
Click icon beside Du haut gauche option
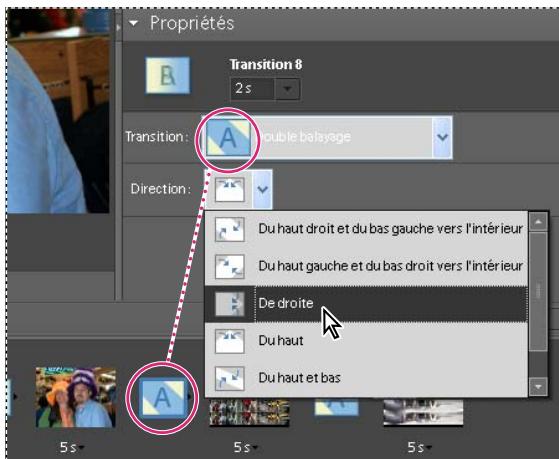(x=230, y=266)
